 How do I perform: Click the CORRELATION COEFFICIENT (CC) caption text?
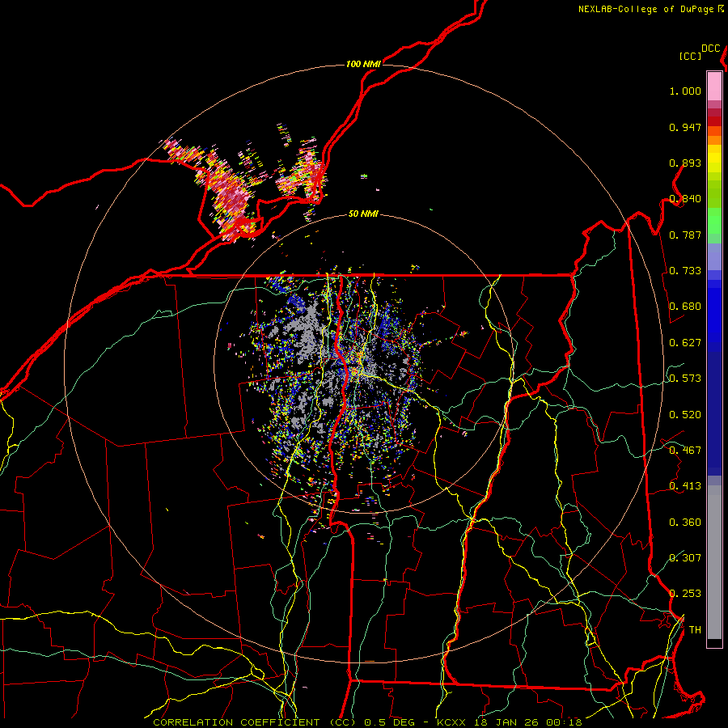click(255, 722)
